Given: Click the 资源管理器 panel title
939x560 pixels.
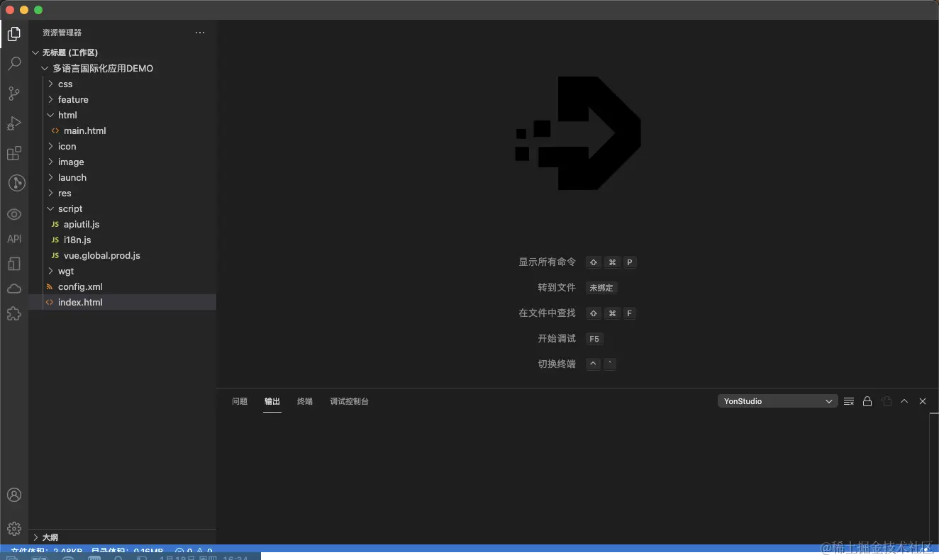Looking at the screenshot, I should [x=62, y=33].
